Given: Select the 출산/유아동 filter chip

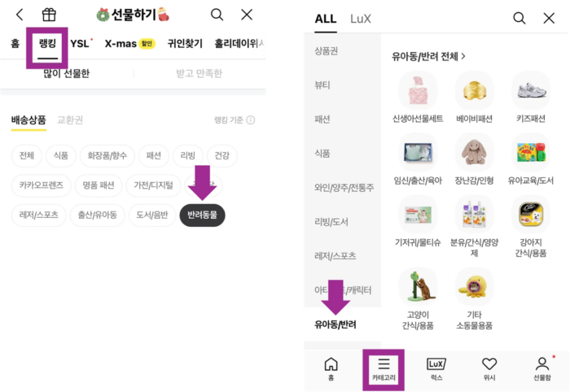Looking at the screenshot, I should point(98,216).
